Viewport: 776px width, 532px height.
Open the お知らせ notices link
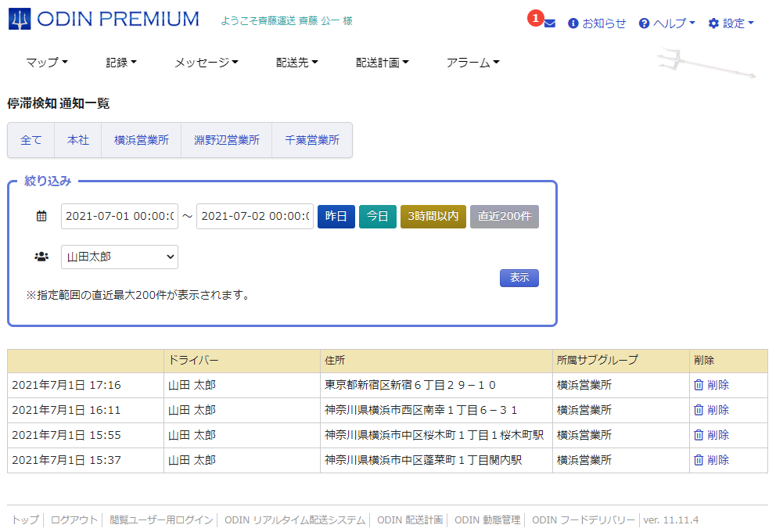[x=597, y=23]
